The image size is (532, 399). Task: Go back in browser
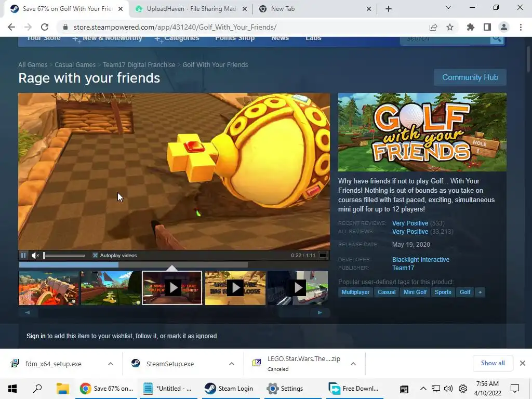(11, 27)
